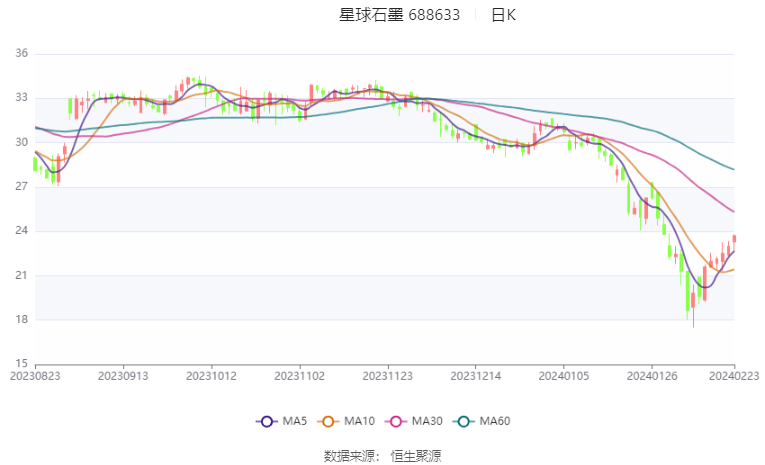Hide the MA5 line via its label

point(295,421)
